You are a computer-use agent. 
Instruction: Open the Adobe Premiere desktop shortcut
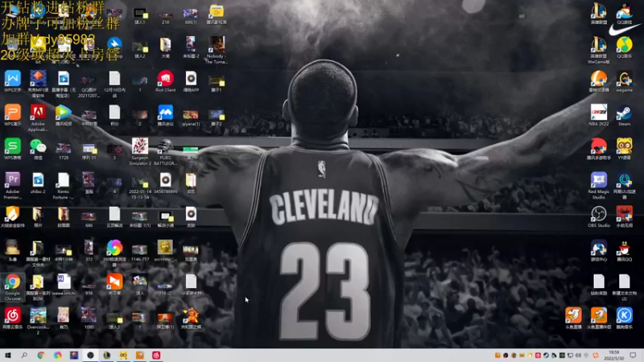point(12,186)
